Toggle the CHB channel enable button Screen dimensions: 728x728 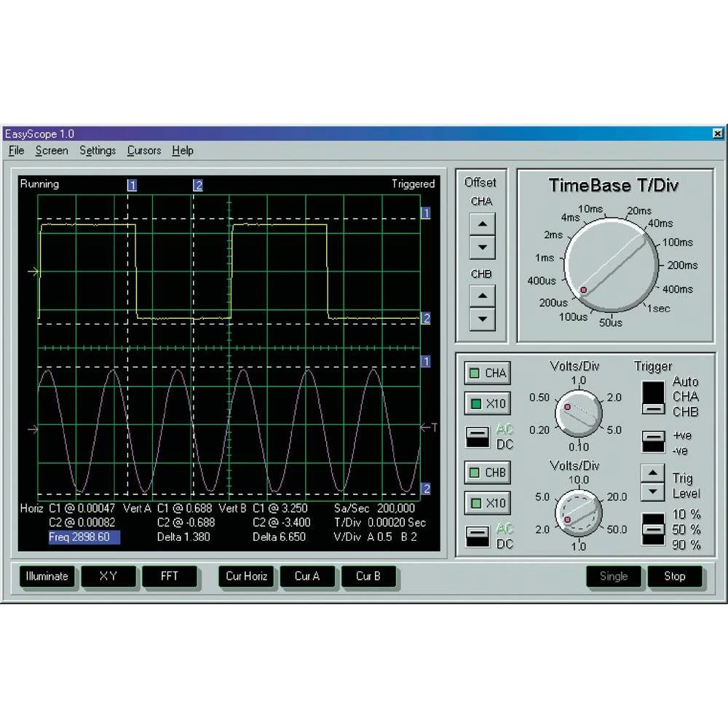(x=487, y=472)
